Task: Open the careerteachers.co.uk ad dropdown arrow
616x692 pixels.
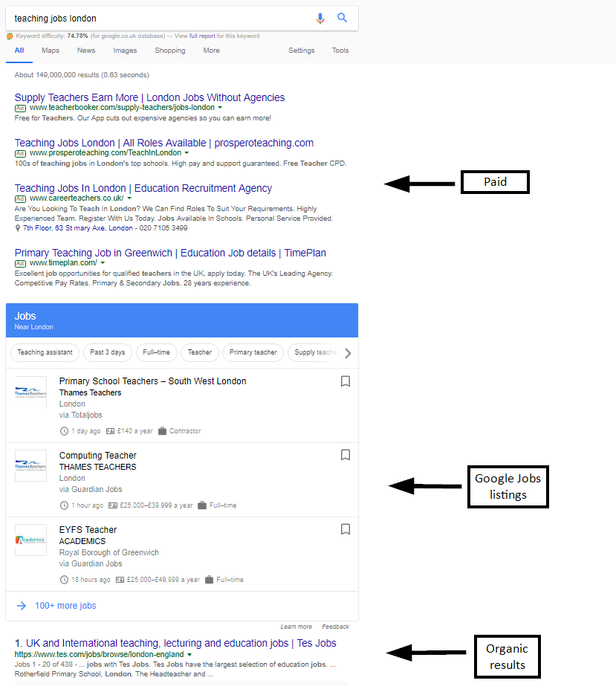Action: pyautogui.click(x=129, y=198)
